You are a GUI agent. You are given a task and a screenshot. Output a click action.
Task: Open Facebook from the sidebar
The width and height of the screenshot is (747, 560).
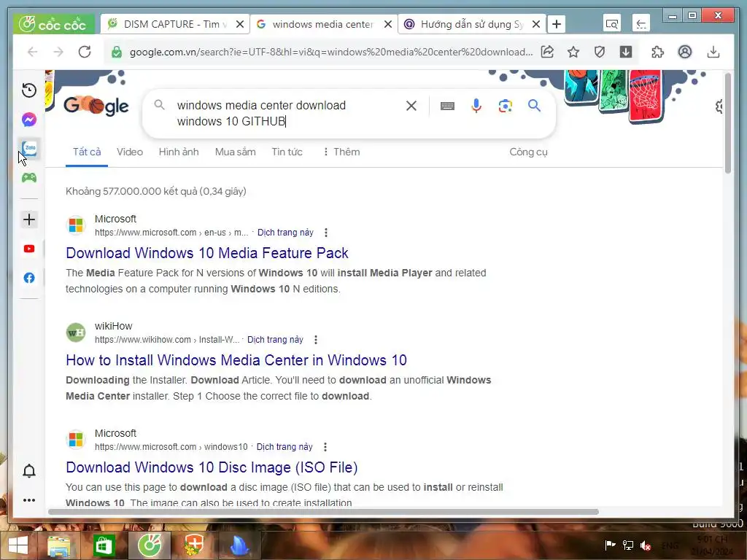coord(29,278)
